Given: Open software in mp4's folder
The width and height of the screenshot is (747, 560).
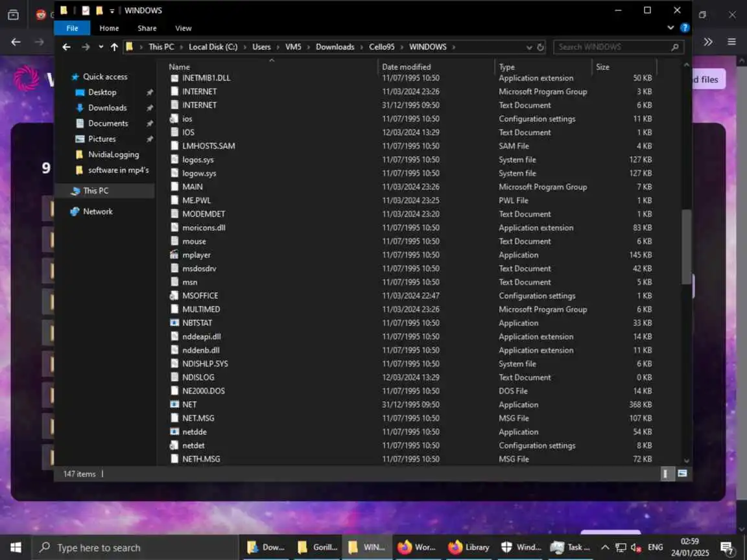Looking at the screenshot, I should tap(118, 170).
